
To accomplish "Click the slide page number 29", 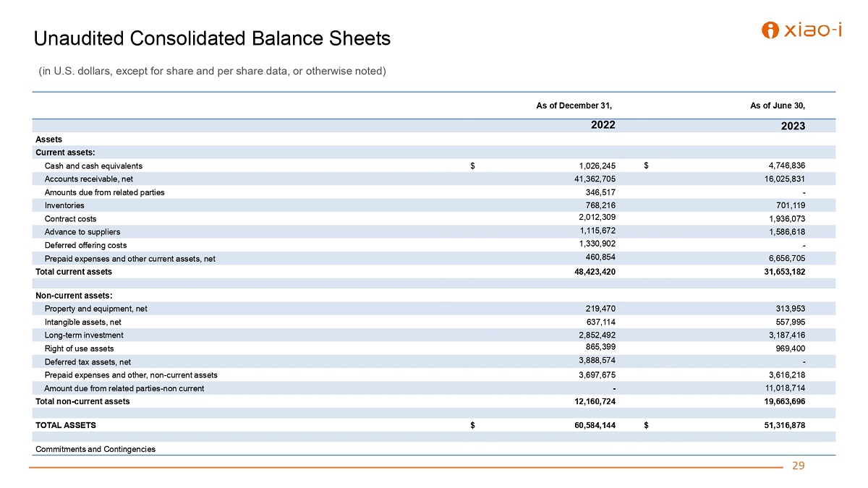I will [799, 466].
